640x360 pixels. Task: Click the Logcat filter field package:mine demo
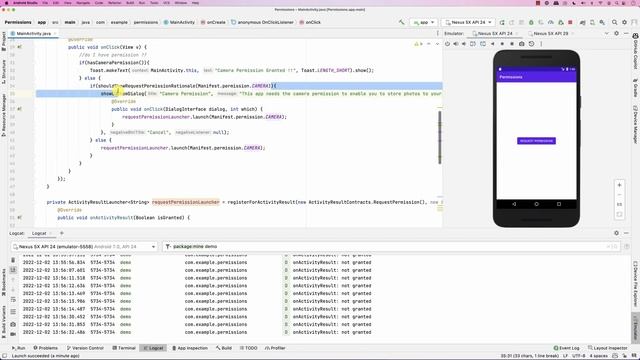[x=390, y=247]
